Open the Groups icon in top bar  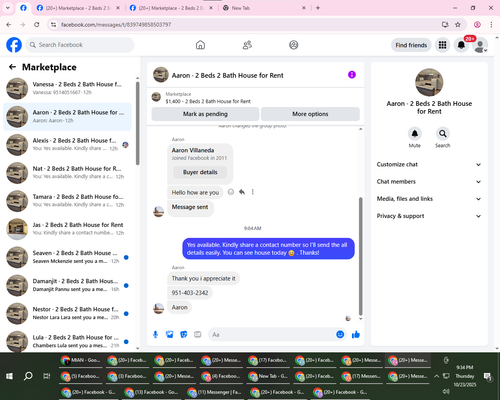click(x=294, y=45)
